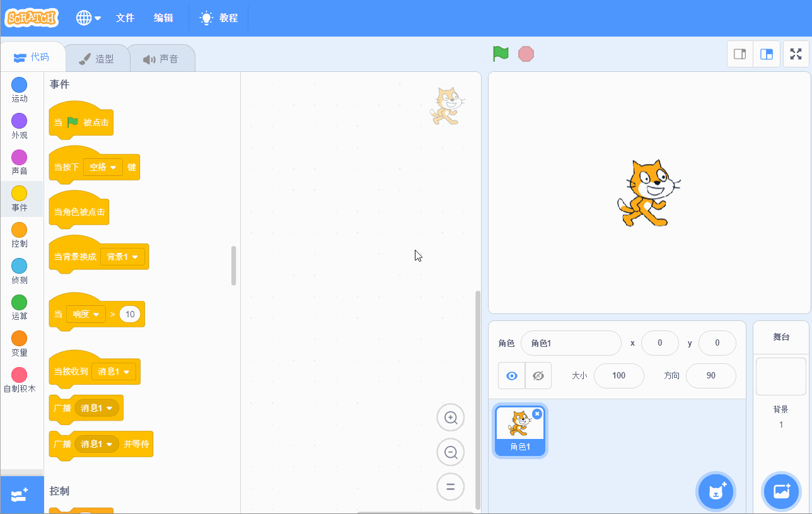Zoom out the code workspace
812x514 pixels.
[451, 452]
